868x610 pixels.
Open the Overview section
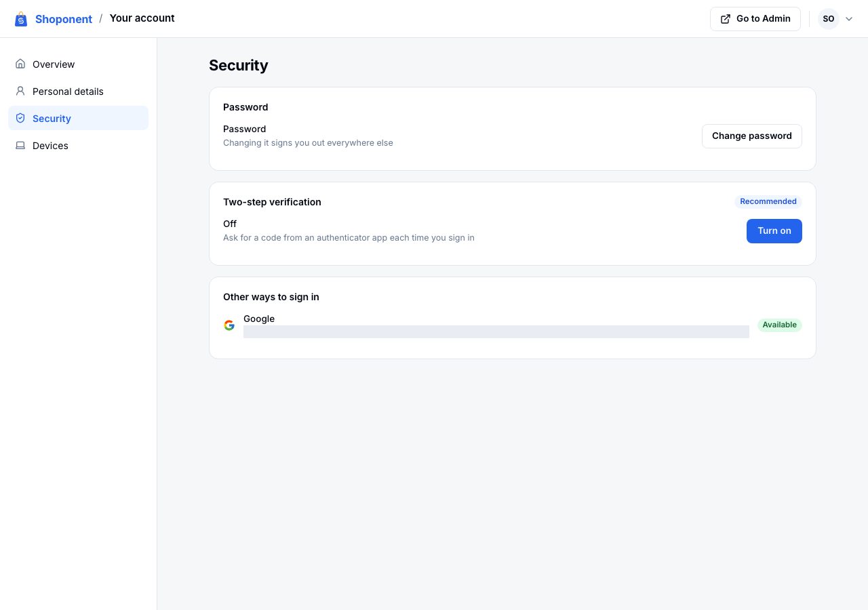tap(78, 64)
